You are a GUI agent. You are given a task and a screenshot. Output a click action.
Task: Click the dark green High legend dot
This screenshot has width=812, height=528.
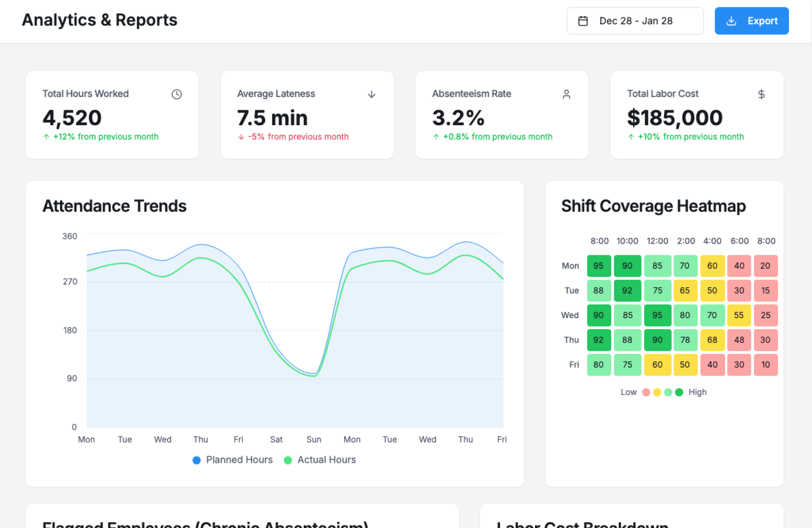pyautogui.click(x=679, y=392)
